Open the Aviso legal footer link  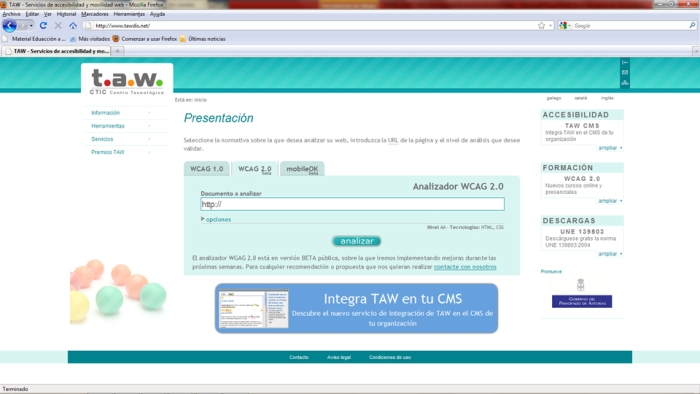tap(339, 357)
